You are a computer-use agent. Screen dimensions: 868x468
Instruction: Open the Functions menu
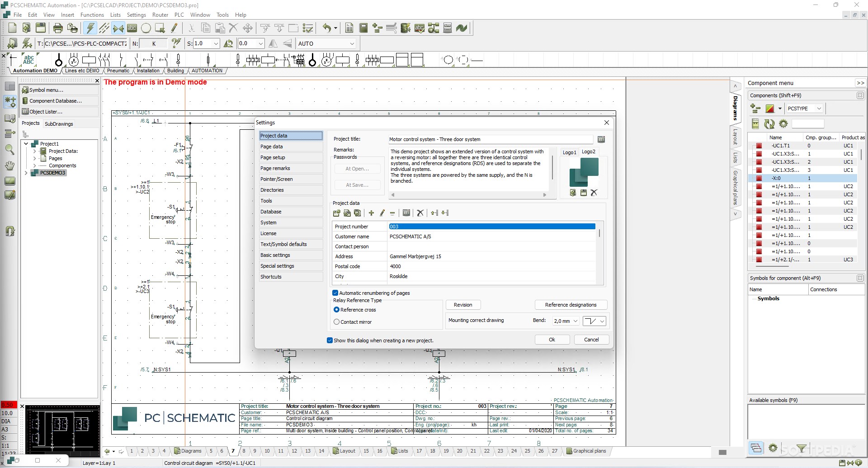point(92,15)
